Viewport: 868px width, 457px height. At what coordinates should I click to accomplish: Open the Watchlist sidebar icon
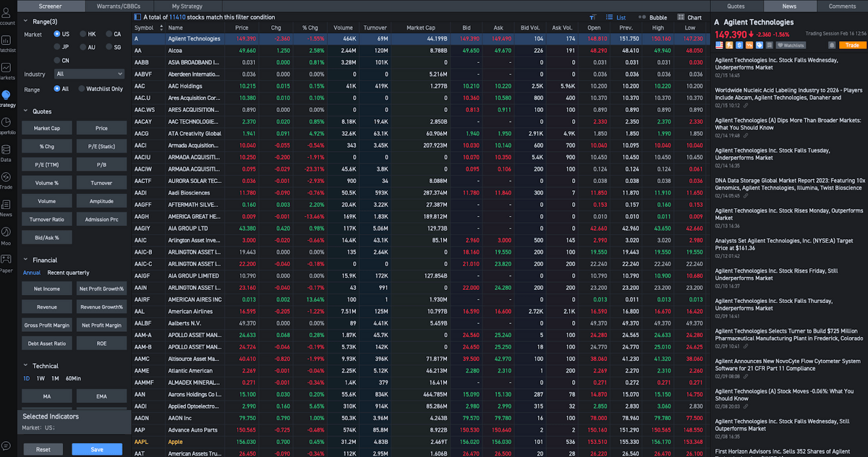(x=7, y=43)
